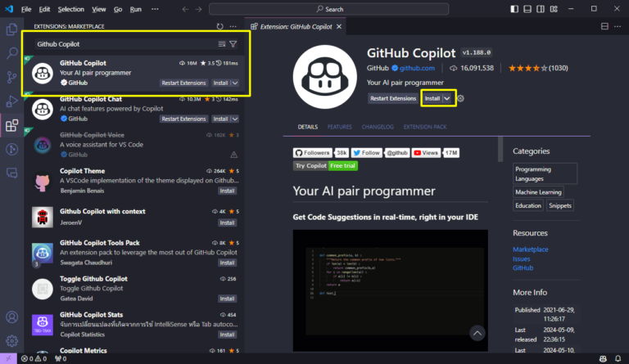This screenshot has height=364, width=629.
Task: Click Copilot status icon in status bar
Action: point(603,358)
